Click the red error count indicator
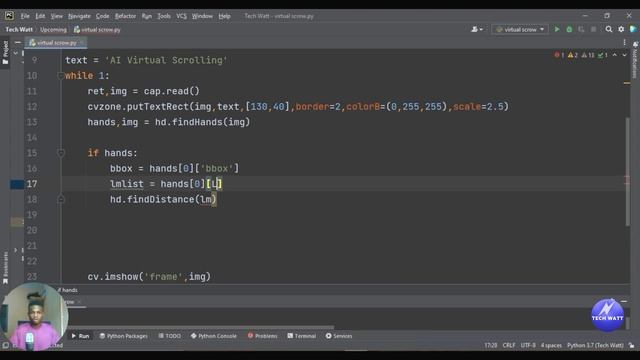This screenshot has height=360, width=640. (559, 55)
